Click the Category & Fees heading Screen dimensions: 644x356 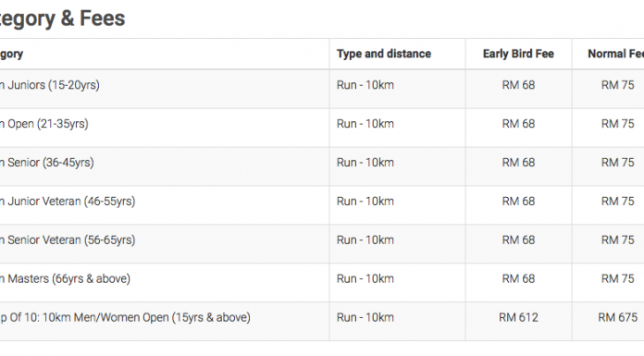click(62, 18)
